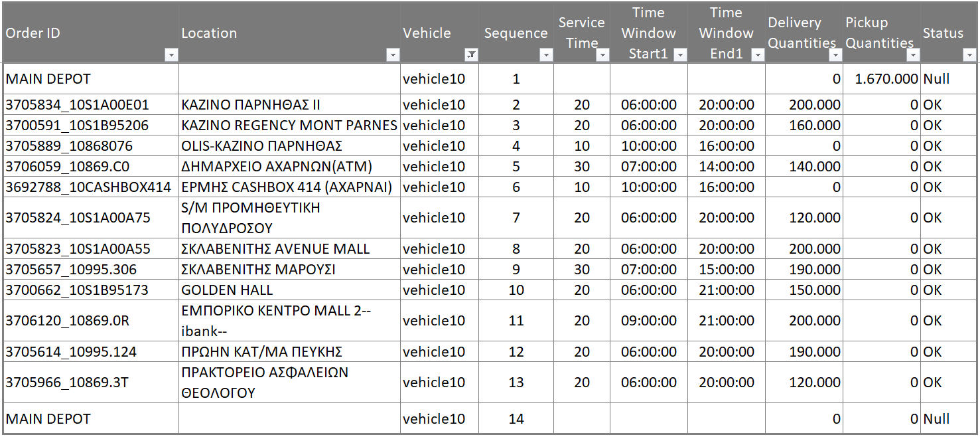980x437 pixels.
Task: Click order ID 3705834_10S1A00E01
Action: (91, 105)
